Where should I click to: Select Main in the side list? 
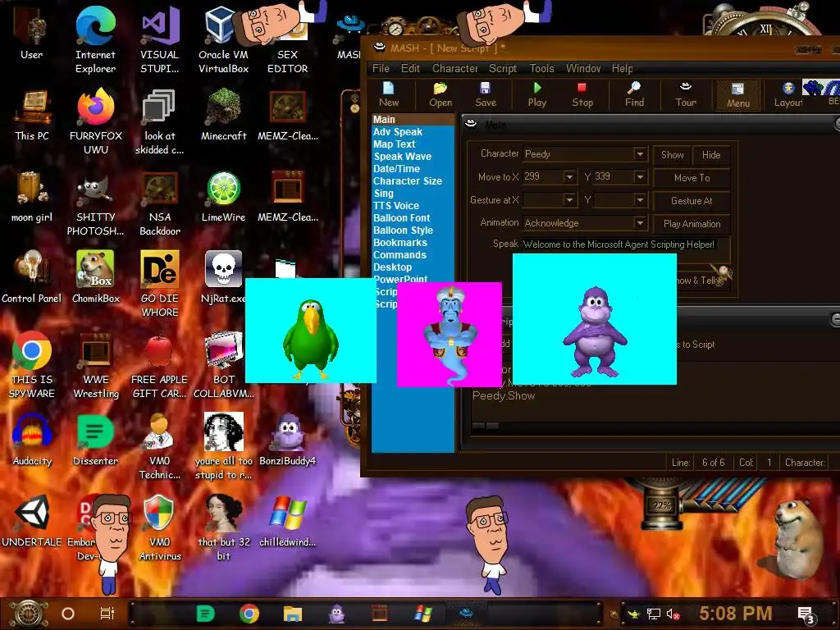point(413,120)
